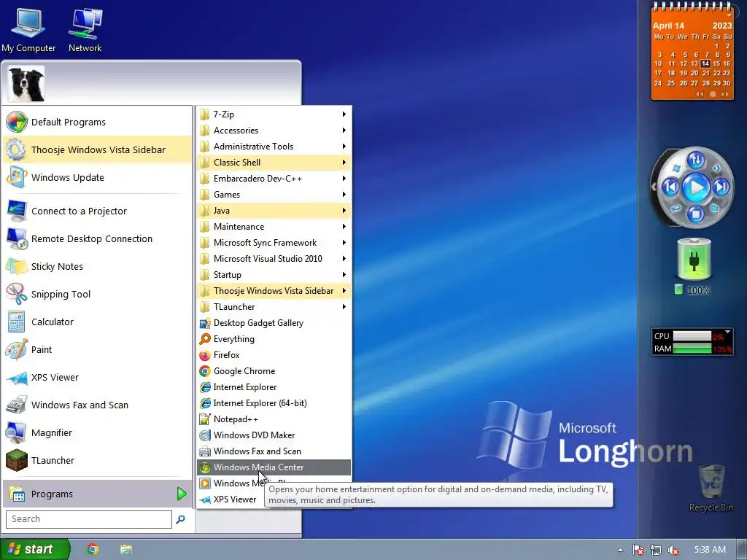
Task: Launch Windows DVD Maker
Action: 274,435
